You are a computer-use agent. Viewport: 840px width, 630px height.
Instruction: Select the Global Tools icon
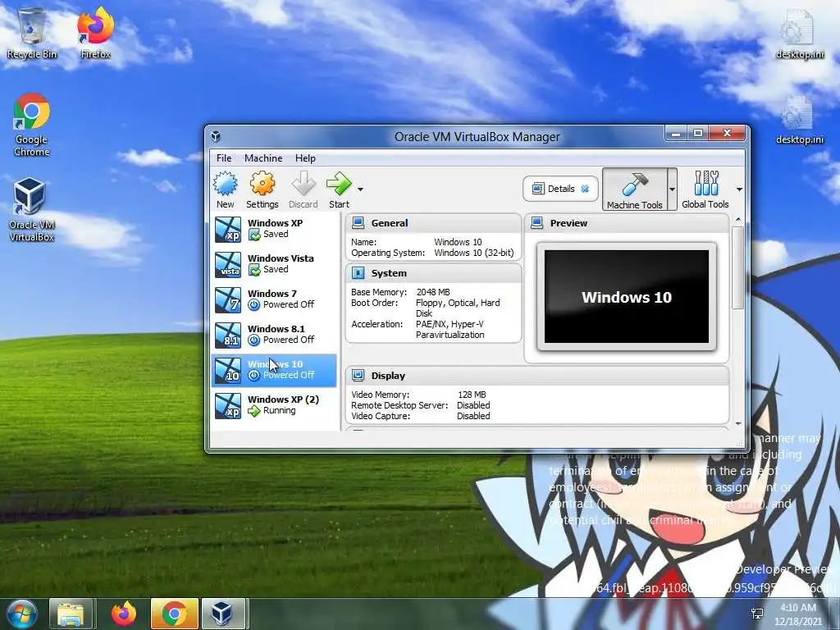click(705, 189)
